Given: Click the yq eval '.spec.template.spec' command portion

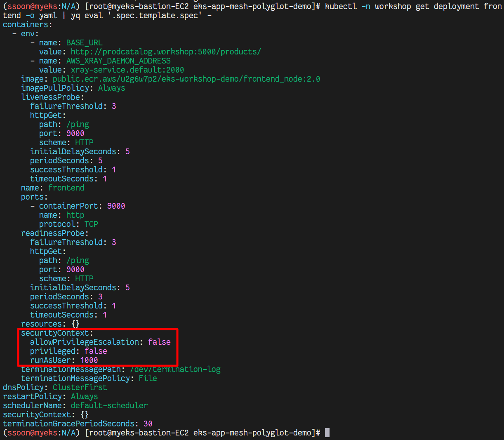Looking at the screenshot, I should click(x=136, y=16).
